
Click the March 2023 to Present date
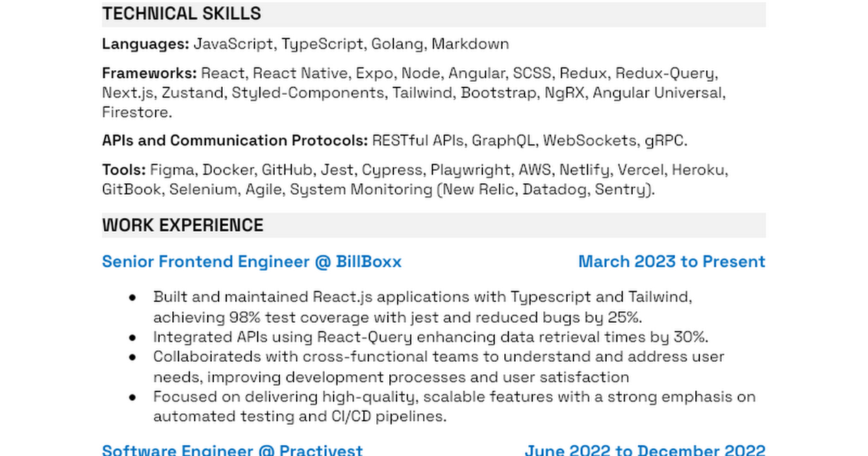pyautogui.click(x=671, y=261)
